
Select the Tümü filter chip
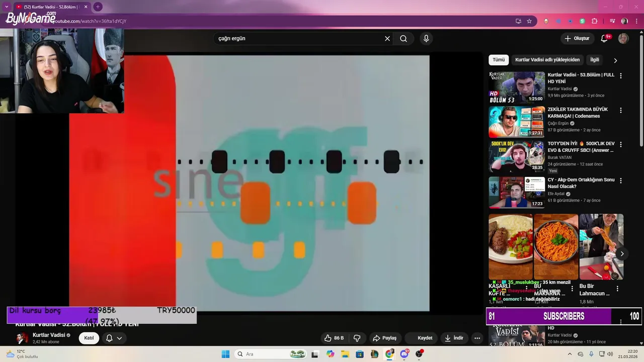[x=499, y=60]
